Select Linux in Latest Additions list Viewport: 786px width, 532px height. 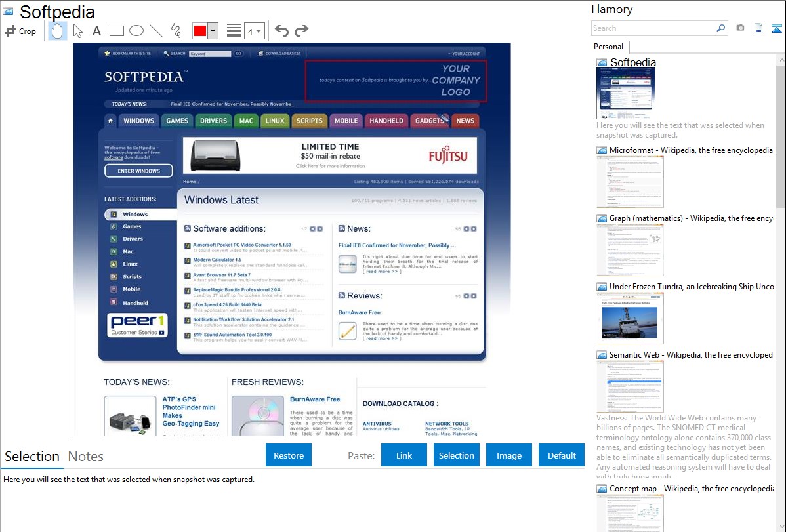tap(130, 264)
